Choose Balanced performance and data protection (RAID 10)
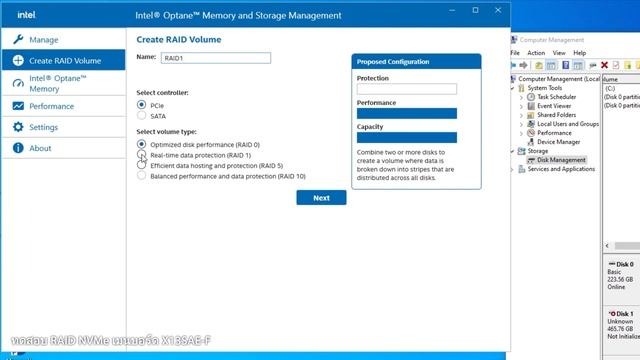The height and width of the screenshot is (360, 640). pyautogui.click(x=141, y=176)
